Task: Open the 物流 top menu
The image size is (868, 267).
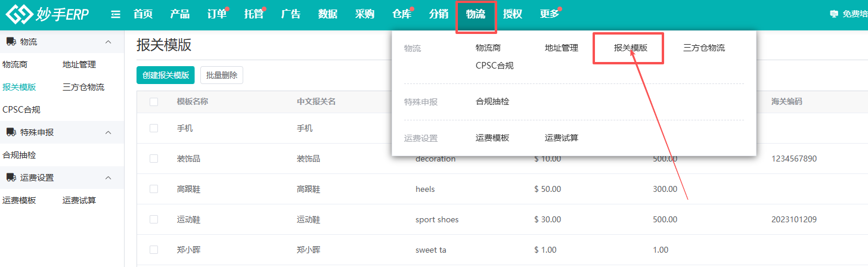Action: pos(476,14)
